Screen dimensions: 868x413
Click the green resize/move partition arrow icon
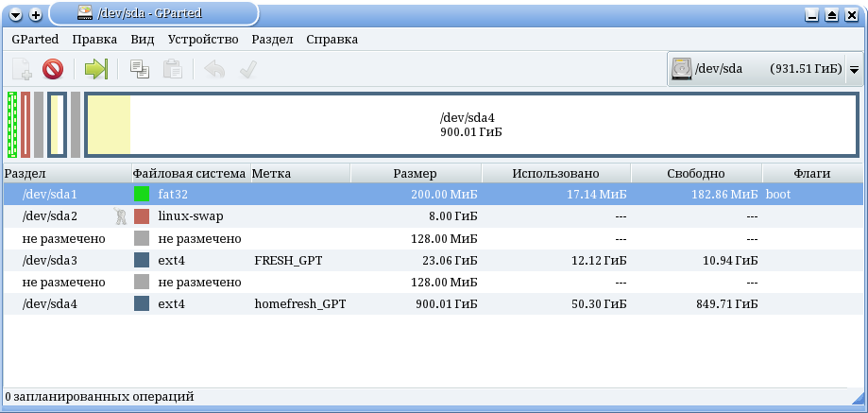click(x=95, y=69)
